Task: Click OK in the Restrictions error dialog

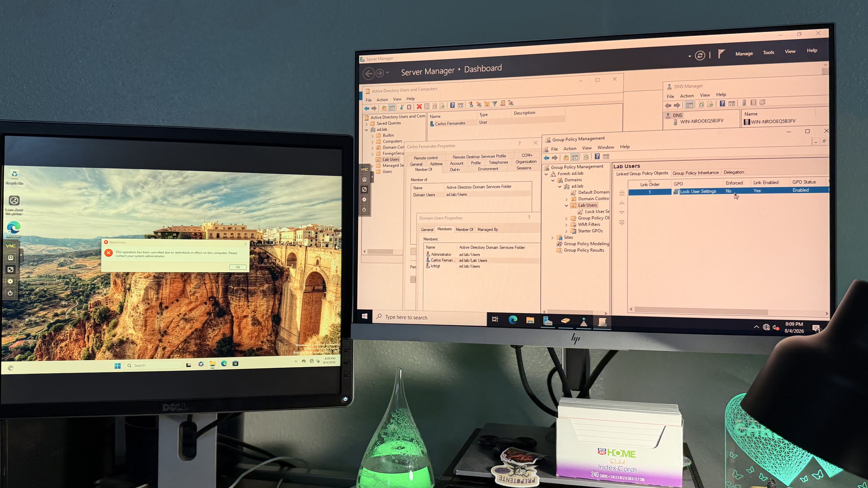Action: [x=238, y=267]
